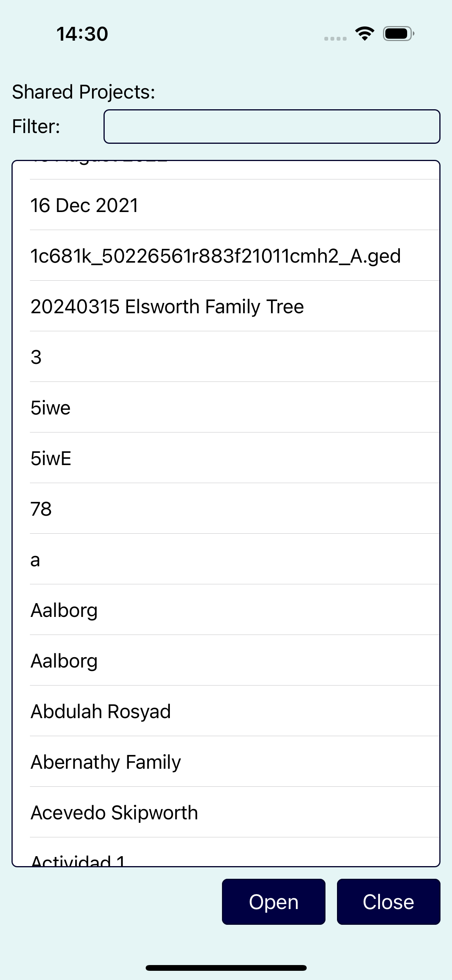Pick the 5iwe project entry
The image size is (452, 980).
[235, 407]
